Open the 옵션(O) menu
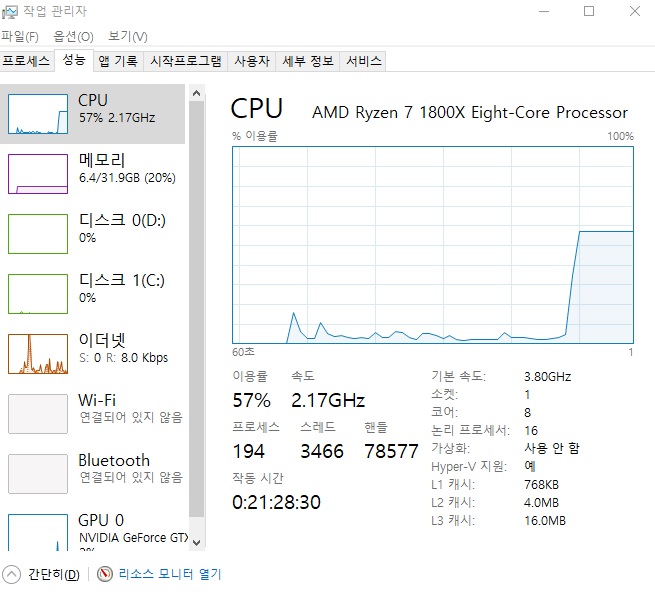 click(x=73, y=37)
